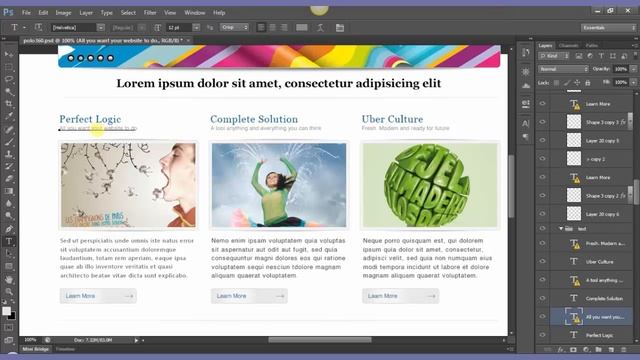Set the foreground color swatch

(7, 311)
